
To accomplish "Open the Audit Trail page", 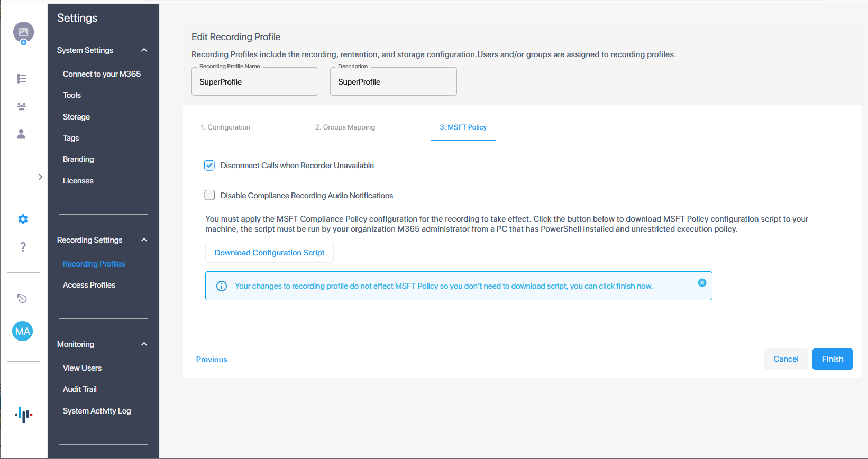I will click(80, 389).
